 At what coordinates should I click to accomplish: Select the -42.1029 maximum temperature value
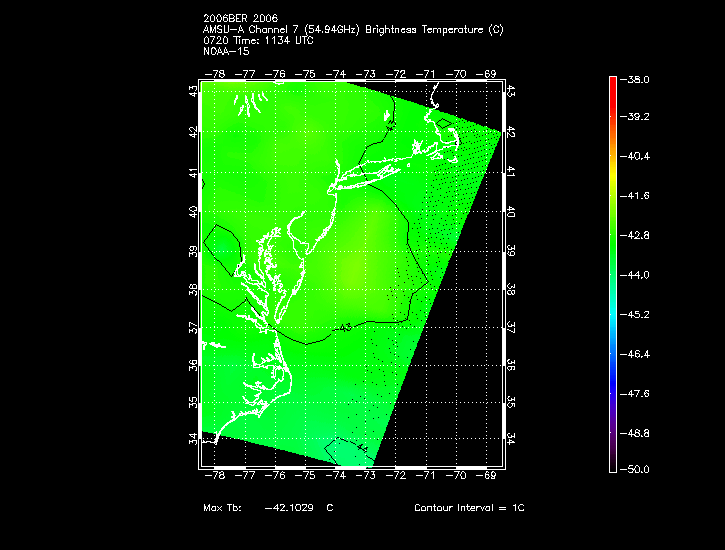pos(289,507)
